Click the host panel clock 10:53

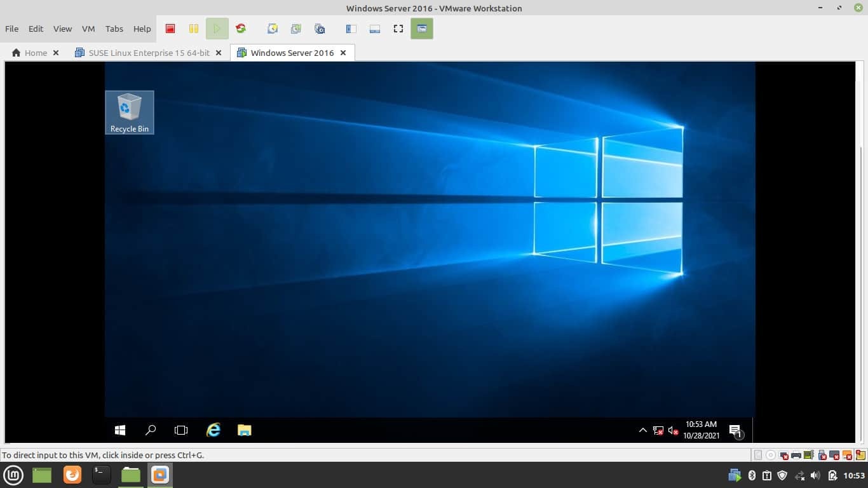[854, 475]
